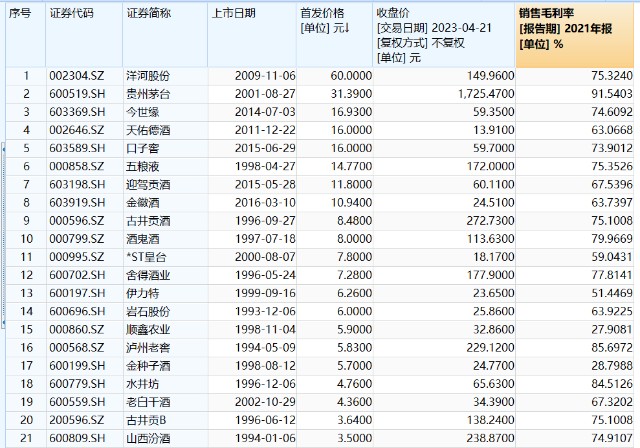Image resolution: width=640 pixels, height=448 pixels.
Task: Click the gross margin value 91.5403
Action: click(x=612, y=94)
